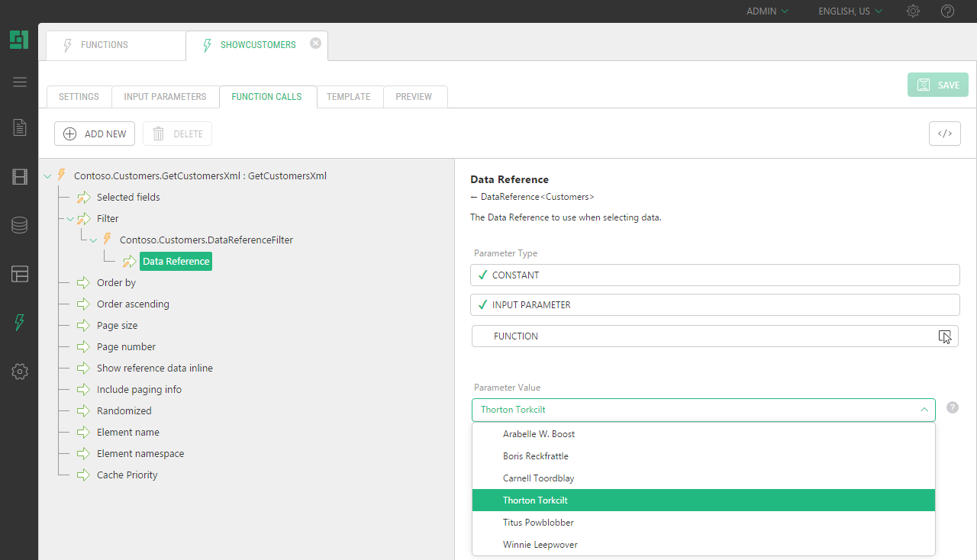Click the ADD NEW button
Screen dimensions: 977x560
click(x=95, y=134)
